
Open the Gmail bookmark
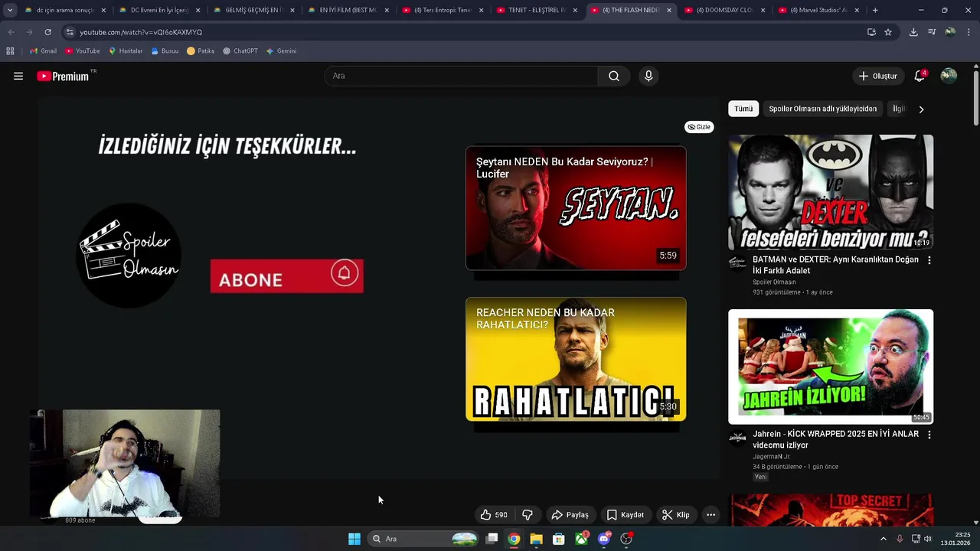click(x=43, y=51)
